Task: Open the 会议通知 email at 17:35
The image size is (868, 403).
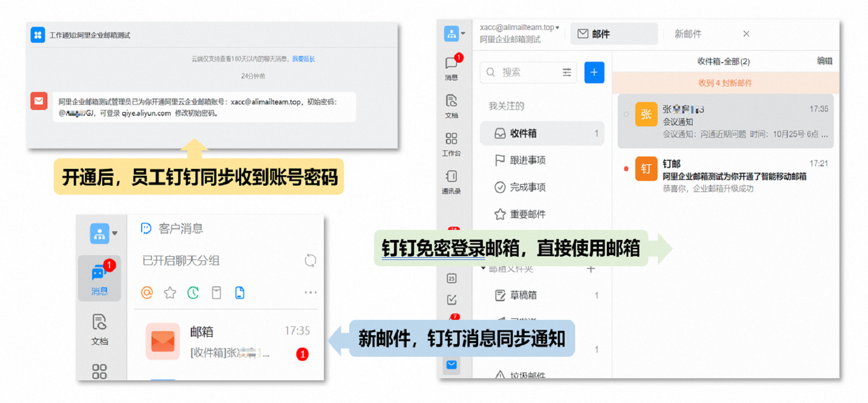Action: pos(725,122)
